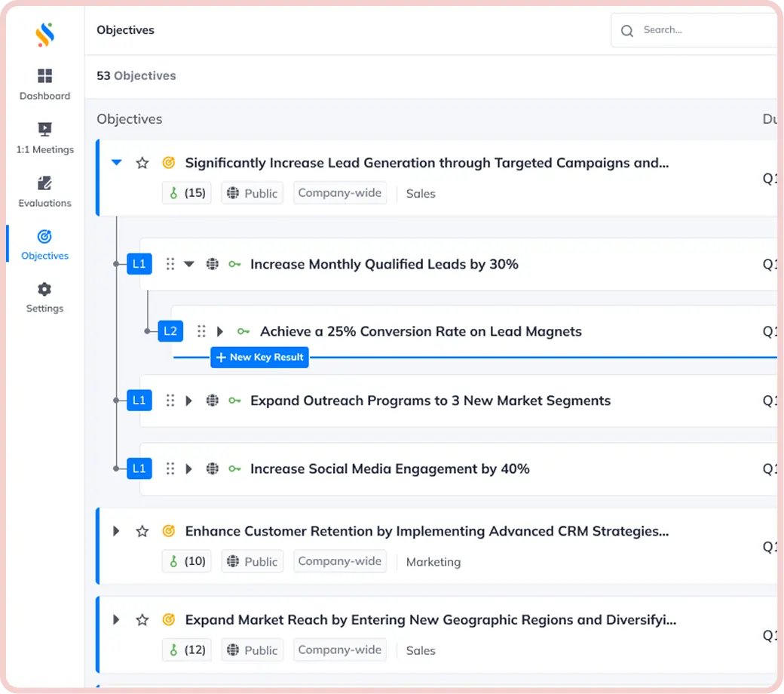Image resolution: width=784 pixels, height=694 pixels.
Task: Click Company-wide tag under Lead Generation objective
Action: (340, 193)
